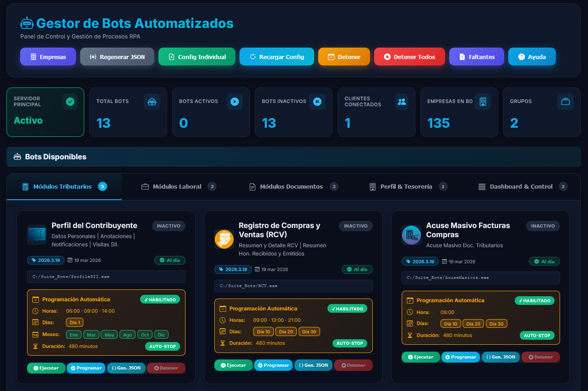588x391 pixels.
Task: Click the Perfil del Contribuyente bot icon
Action: click(37, 234)
